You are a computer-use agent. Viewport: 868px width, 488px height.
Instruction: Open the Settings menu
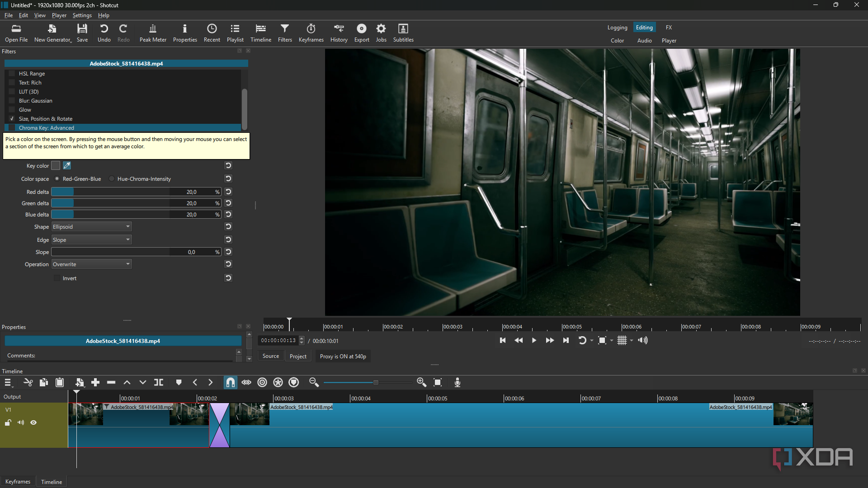coord(82,15)
